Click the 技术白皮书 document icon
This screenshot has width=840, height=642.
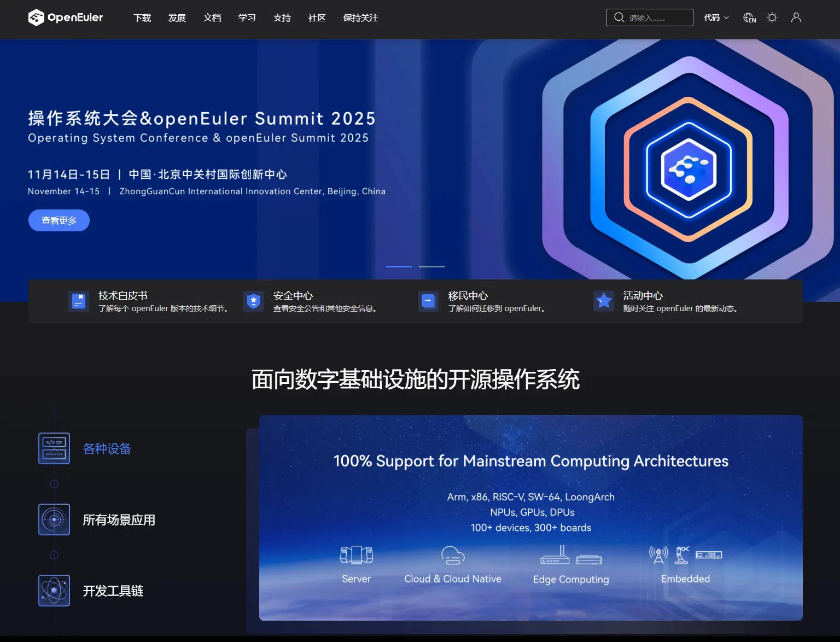(79, 301)
